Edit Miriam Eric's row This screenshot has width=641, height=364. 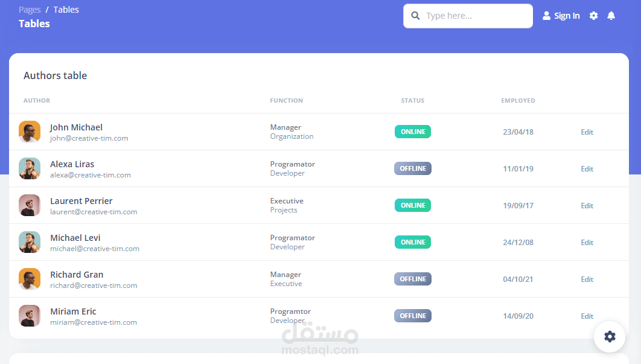587,316
